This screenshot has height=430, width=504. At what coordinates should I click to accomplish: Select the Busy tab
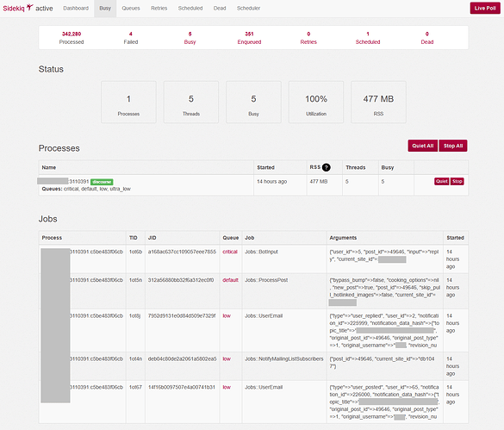tap(105, 9)
